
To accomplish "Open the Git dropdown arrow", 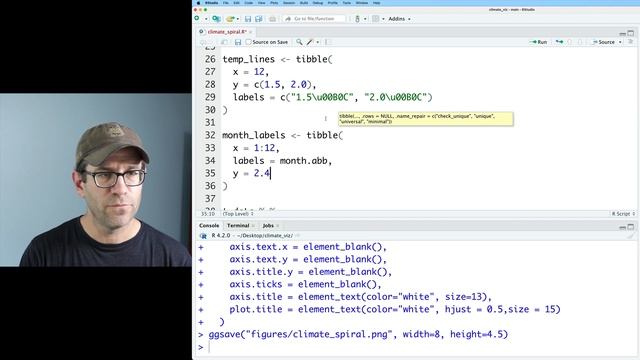I will (365, 19).
